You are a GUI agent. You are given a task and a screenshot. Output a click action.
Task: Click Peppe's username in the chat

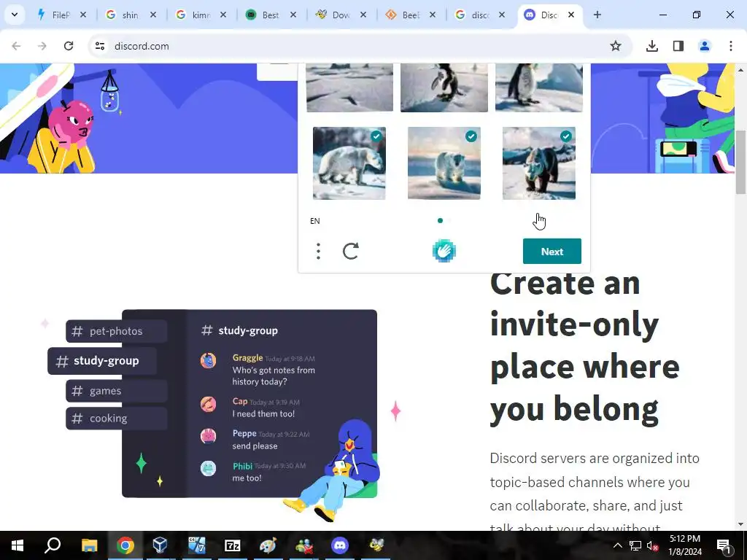(x=244, y=433)
